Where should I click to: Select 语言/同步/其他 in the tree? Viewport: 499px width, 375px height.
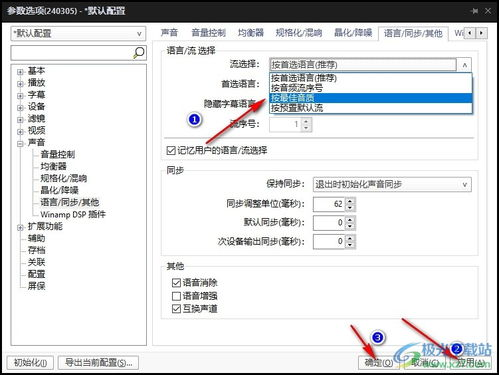tap(70, 202)
